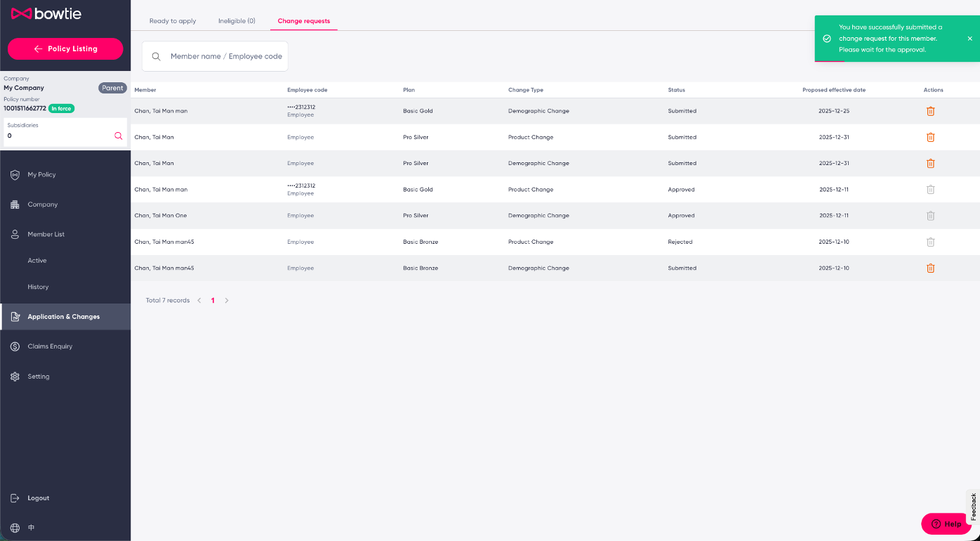Open My Policy from the sidebar icon
980x541 pixels.
click(x=15, y=174)
